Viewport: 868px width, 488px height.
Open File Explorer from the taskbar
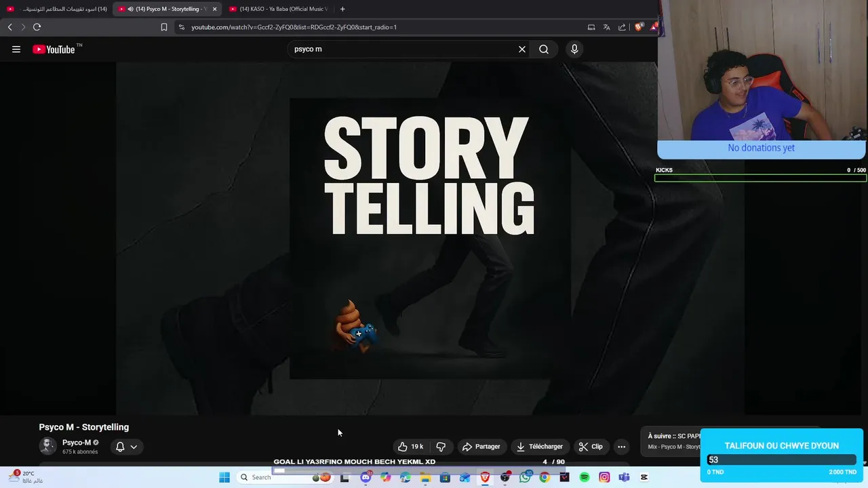[425, 477]
